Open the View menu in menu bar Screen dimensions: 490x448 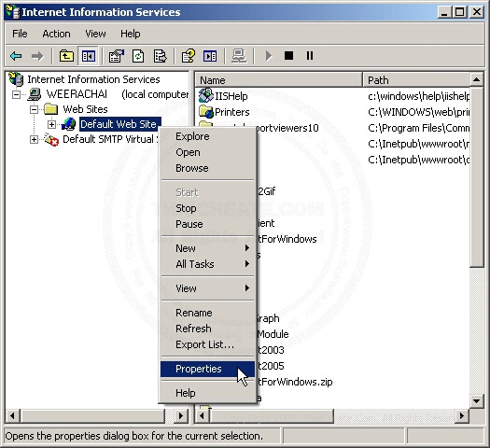point(95,34)
